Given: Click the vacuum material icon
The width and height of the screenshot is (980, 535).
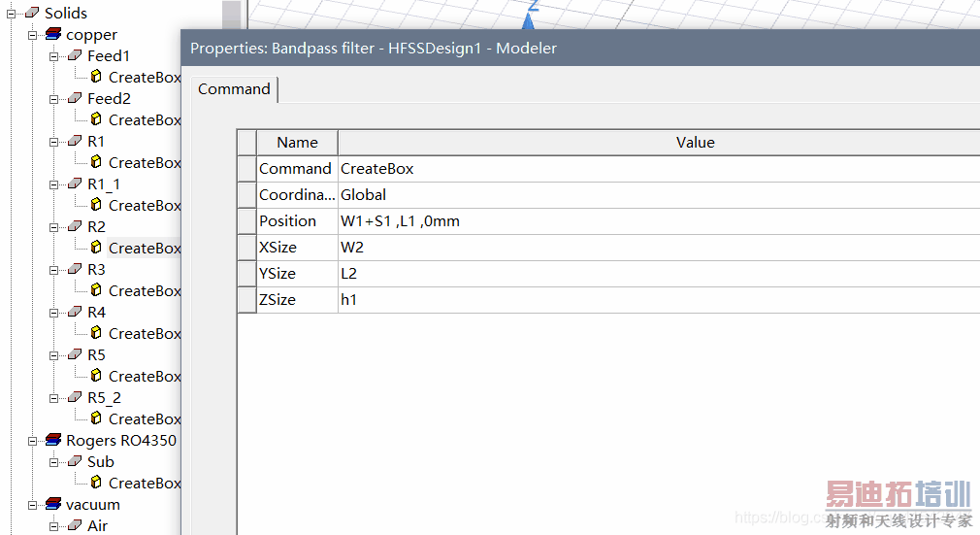Looking at the screenshot, I should click(53, 505).
